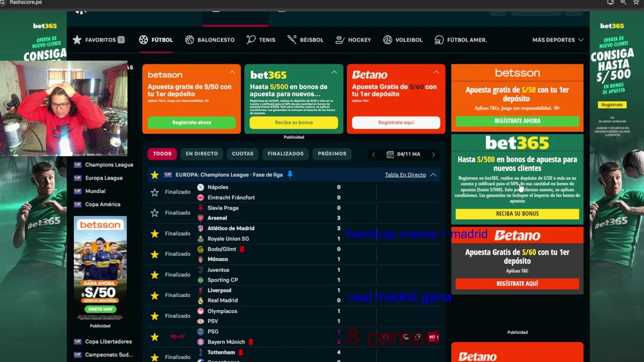Remove Liverpool vs Real Madrid from favorites
The image size is (644, 362).
tap(154, 295)
